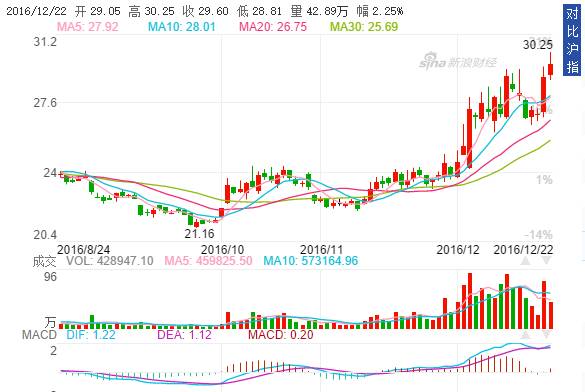585x392 pixels.
Task: Select the pink MA5: 27.92 price legend
Action: pyautogui.click(x=87, y=26)
